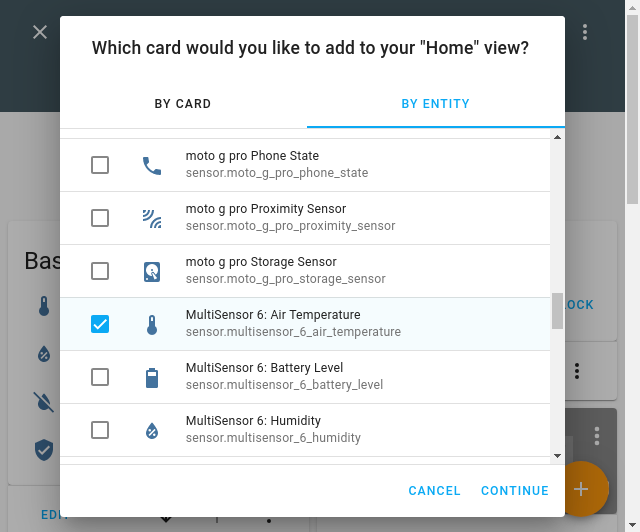This screenshot has height=532, width=640.
Task: Switch to the By Card tab
Action: [183, 104]
